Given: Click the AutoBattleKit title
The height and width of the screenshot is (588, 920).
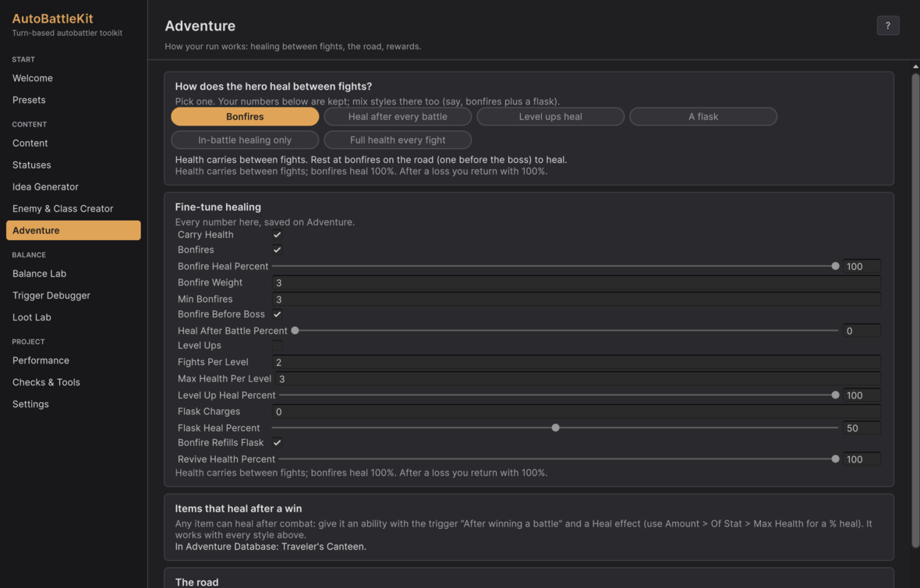Looking at the screenshot, I should click(52, 19).
